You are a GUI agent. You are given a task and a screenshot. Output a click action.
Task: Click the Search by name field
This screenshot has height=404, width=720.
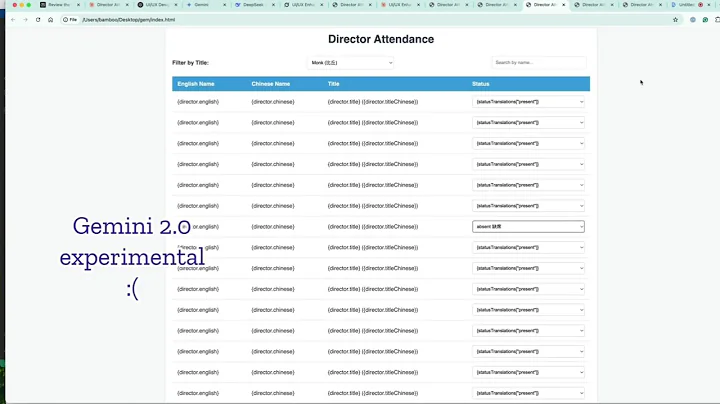click(x=539, y=62)
